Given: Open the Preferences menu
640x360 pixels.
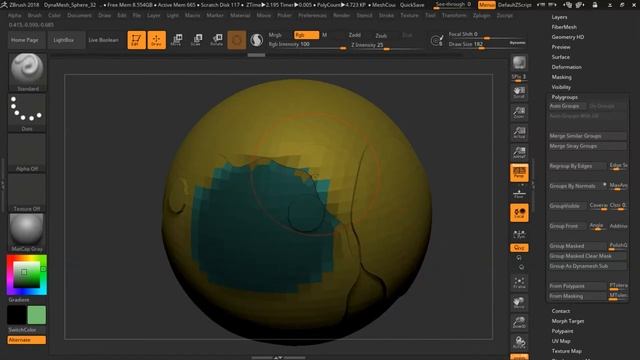Looking at the screenshot, I should coord(312,15).
